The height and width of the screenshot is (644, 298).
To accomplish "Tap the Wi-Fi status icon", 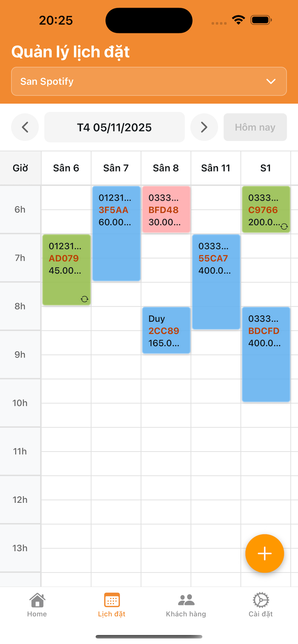I will tap(238, 20).
